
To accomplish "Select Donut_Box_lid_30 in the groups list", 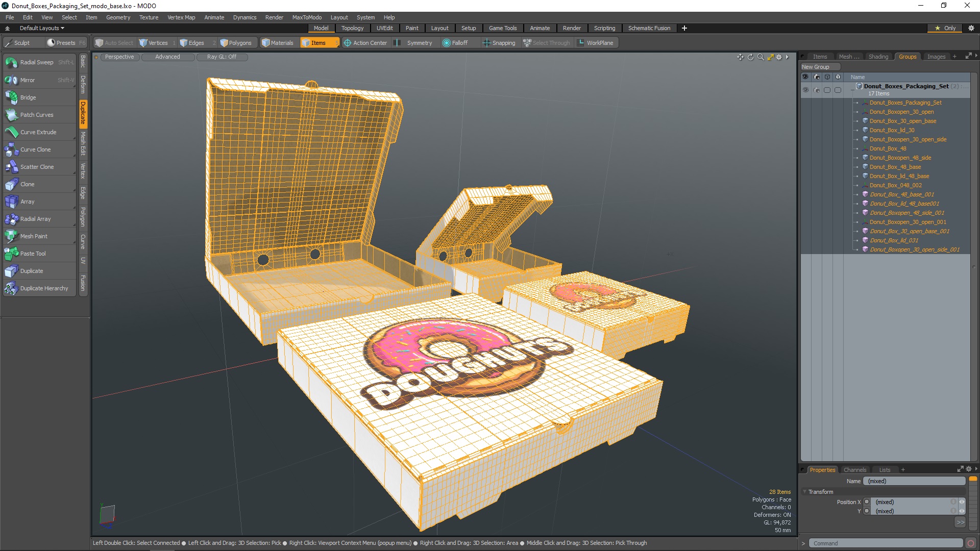I will coord(892,130).
